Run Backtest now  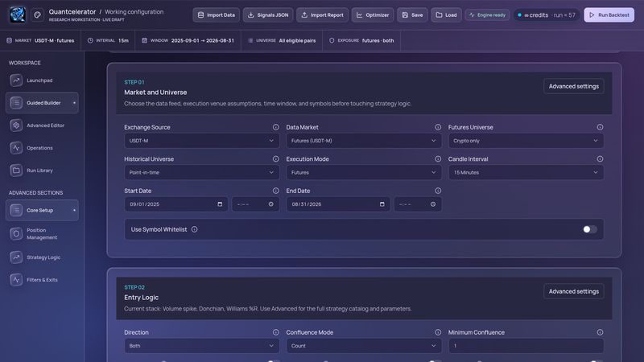[609, 15]
